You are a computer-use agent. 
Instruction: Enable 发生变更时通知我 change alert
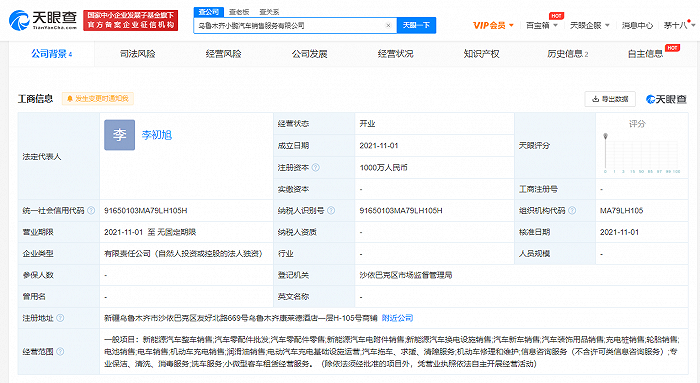tap(98, 98)
